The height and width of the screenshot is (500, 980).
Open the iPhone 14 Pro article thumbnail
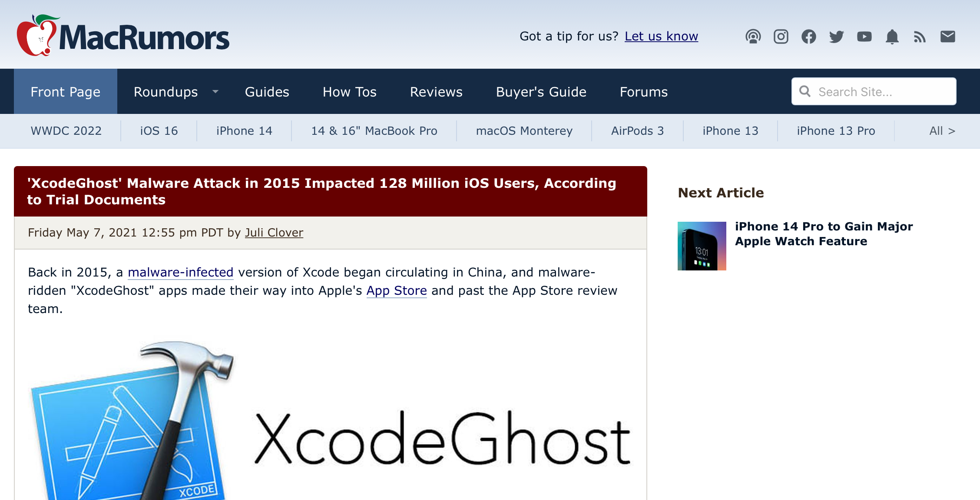click(702, 246)
